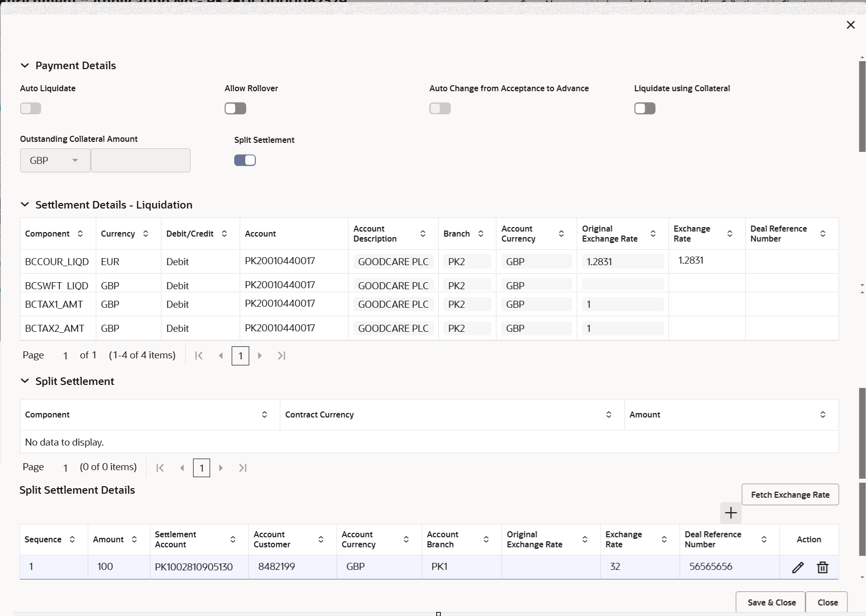Sort the Exchange Rate column
The image size is (866, 616).
(730, 234)
